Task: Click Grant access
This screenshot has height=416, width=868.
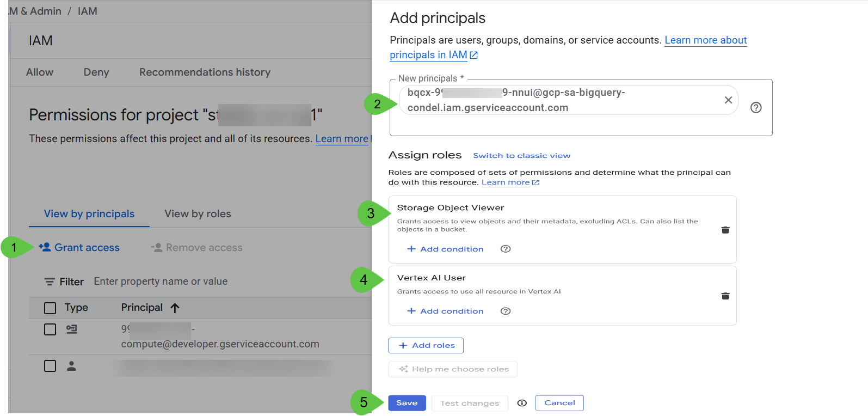Action: coord(79,248)
